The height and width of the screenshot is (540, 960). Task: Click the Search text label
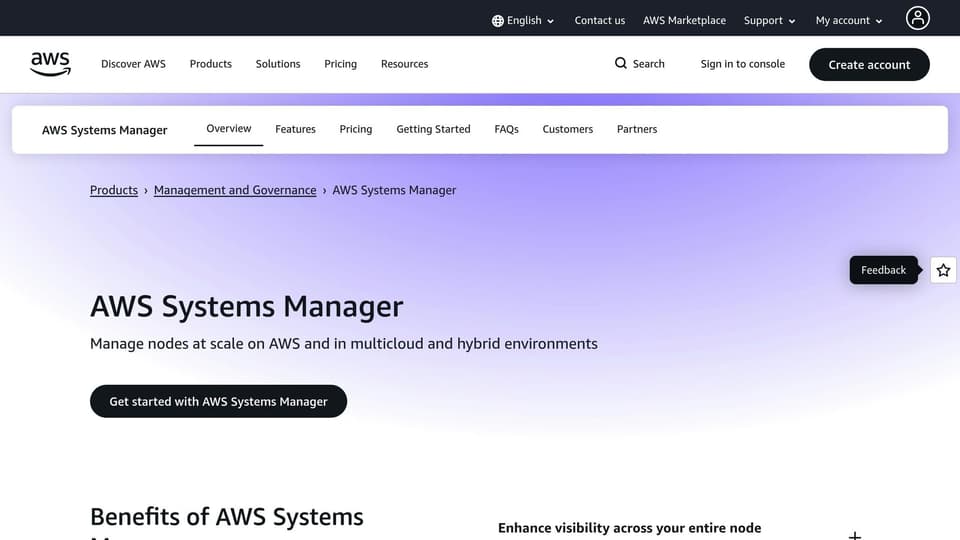tap(648, 64)
